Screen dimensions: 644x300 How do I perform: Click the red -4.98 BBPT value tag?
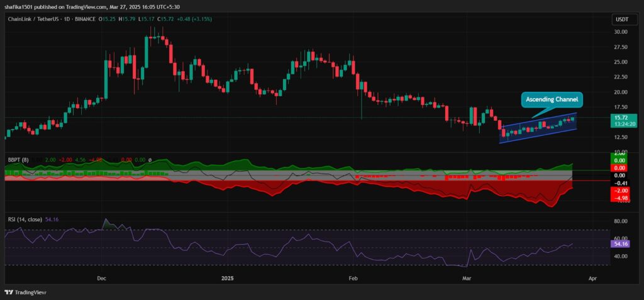(621, 197)
